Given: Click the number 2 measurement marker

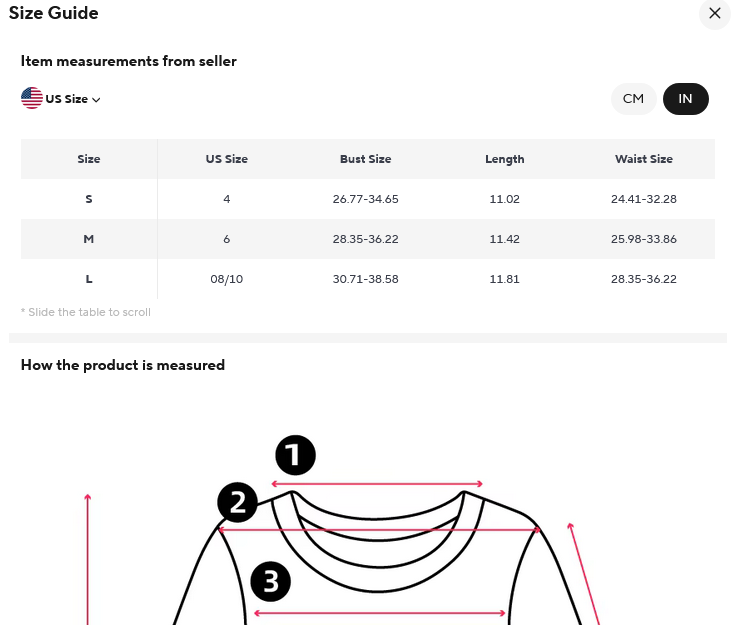Looking at the screenshot, I should (238, 503).
